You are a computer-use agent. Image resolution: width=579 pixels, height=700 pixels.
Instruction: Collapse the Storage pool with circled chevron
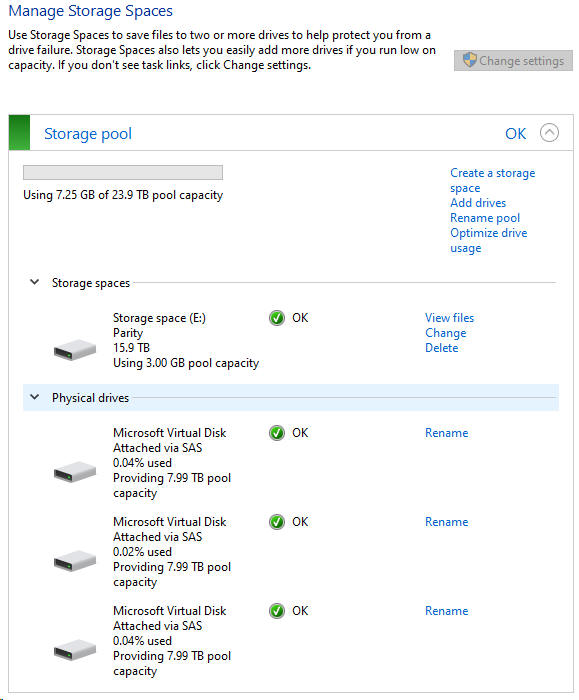[x=549, y=133]
